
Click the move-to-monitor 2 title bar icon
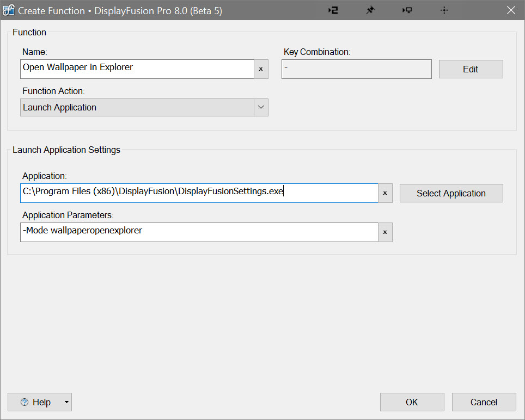tap(333, 10)
